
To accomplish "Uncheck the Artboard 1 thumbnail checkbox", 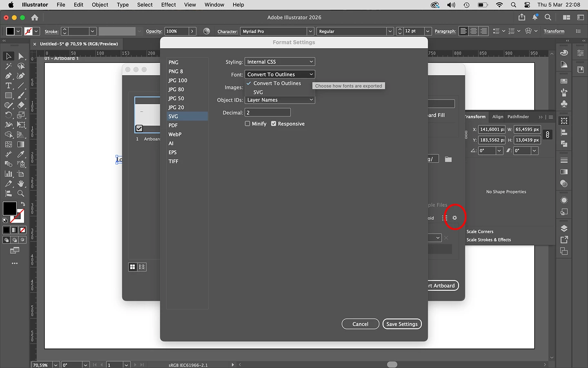I will point(139,128).
